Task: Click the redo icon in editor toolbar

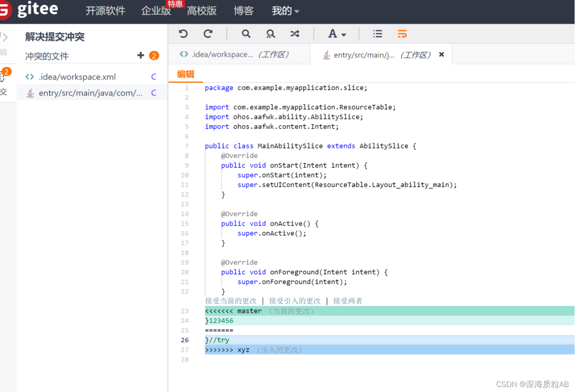Action: [208, 34]
